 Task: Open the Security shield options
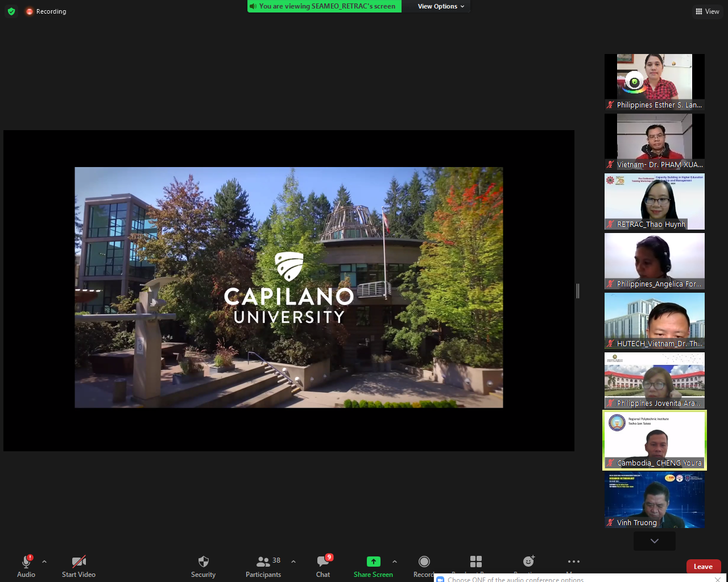pos(203,562)
